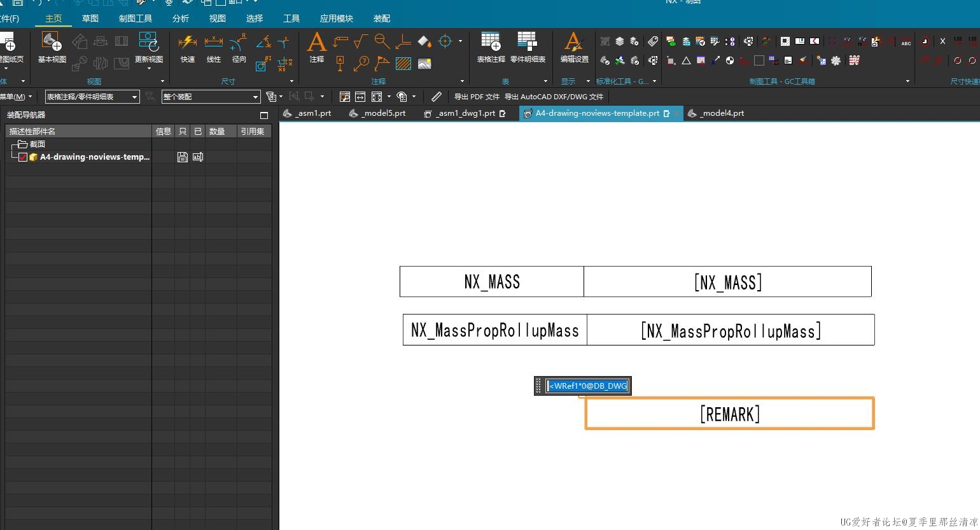Expand the 显示 ribbon group options
The image size is (980, 530).
click(588, 81)
